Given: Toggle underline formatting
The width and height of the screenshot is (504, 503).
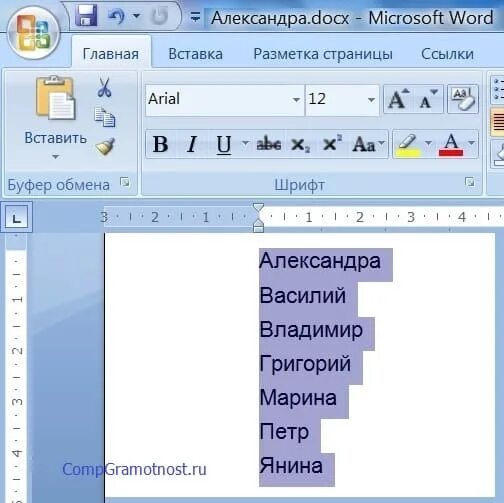Looking at the screenshot, I should (x=224, y=144).
